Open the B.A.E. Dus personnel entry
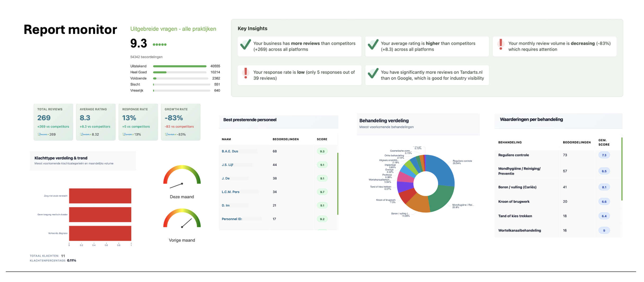The image size is (644, 282). pyautogui.click(x=230, y=151)
